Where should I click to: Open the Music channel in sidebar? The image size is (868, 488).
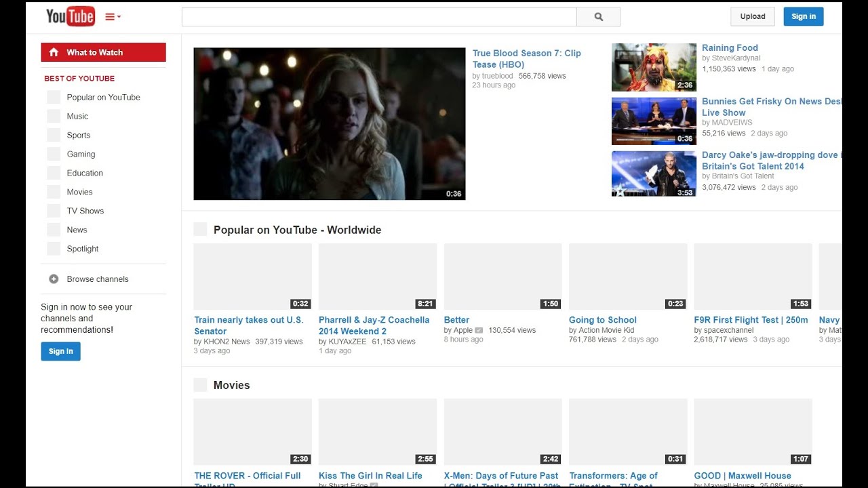point(77,116)
